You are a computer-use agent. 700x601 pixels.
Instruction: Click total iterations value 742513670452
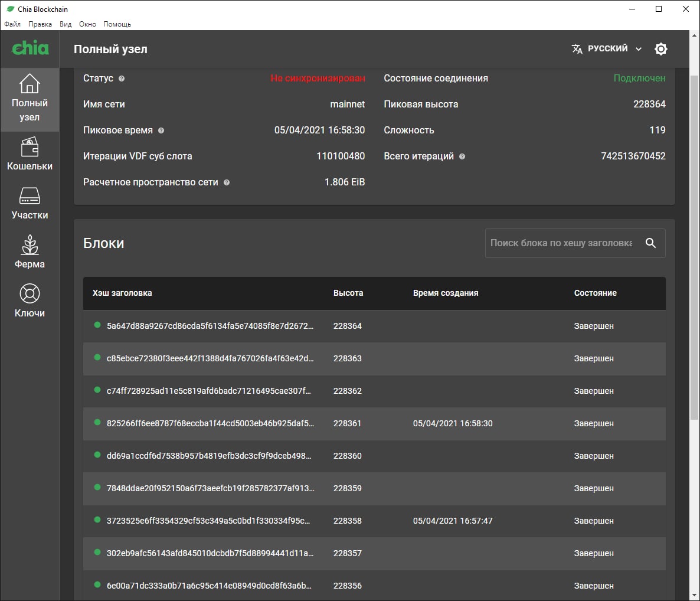[x=633, y=156]
